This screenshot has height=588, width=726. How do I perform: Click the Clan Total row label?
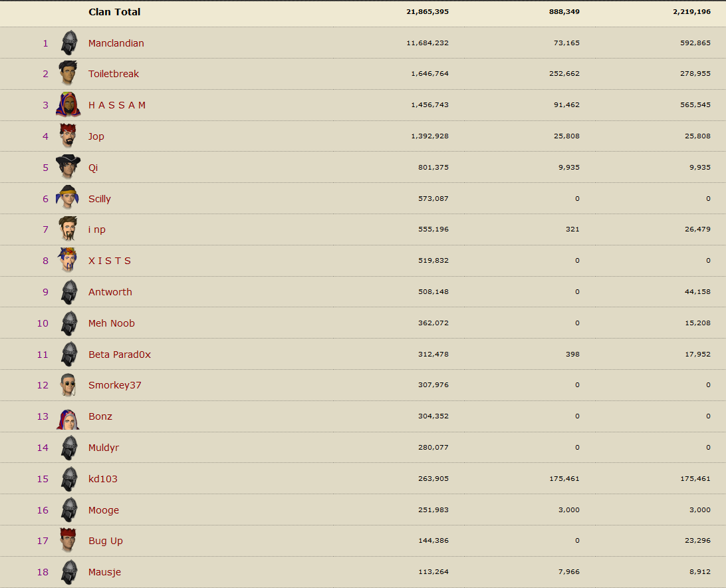(x=114, y=12)
